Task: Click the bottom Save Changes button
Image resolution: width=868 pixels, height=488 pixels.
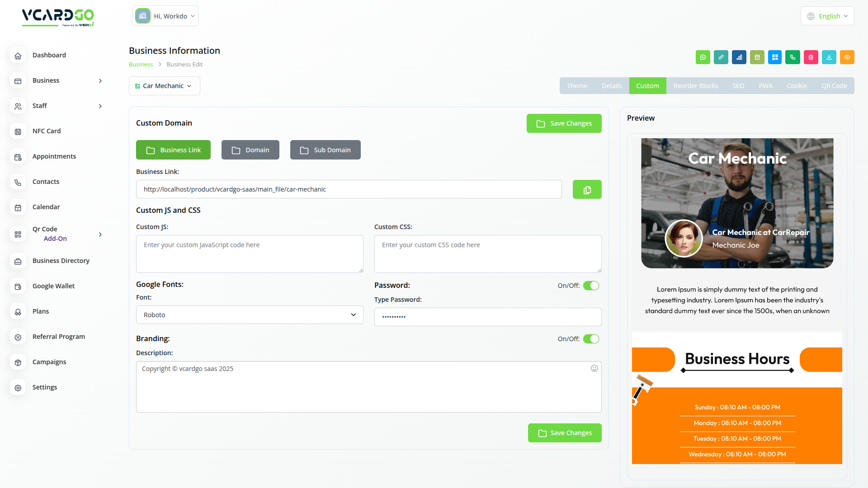Action: [x=564, y=433]
